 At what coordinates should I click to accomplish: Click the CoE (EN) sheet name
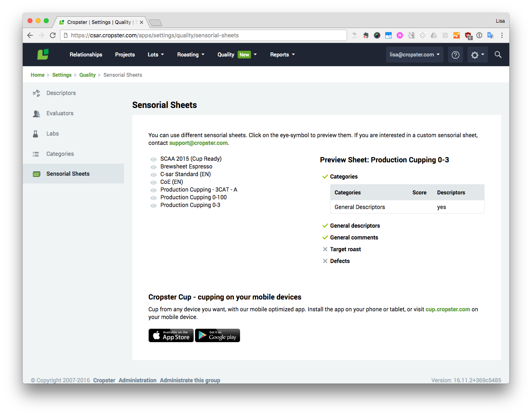172,182
